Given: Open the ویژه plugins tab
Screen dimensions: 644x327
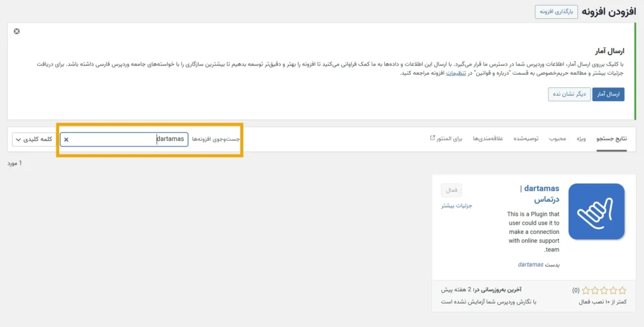Looking at the screenshot, I should [581, 138].
